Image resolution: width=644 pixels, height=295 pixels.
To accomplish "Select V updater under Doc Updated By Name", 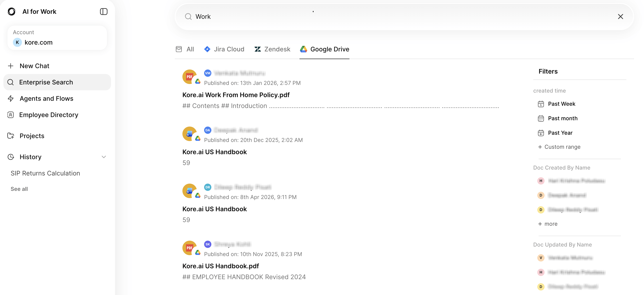I will coord(565,258).
